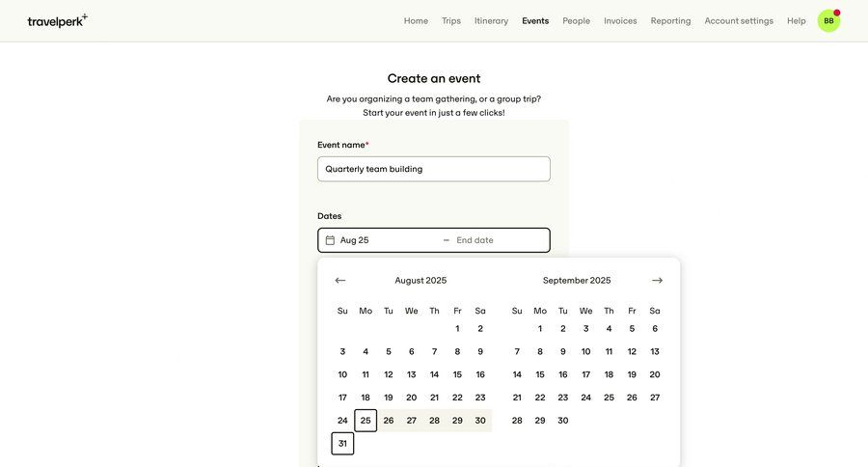Screen dimensions: 868x467
Task: Click the calendar icon in Dates field
Action: click(330, 240)
